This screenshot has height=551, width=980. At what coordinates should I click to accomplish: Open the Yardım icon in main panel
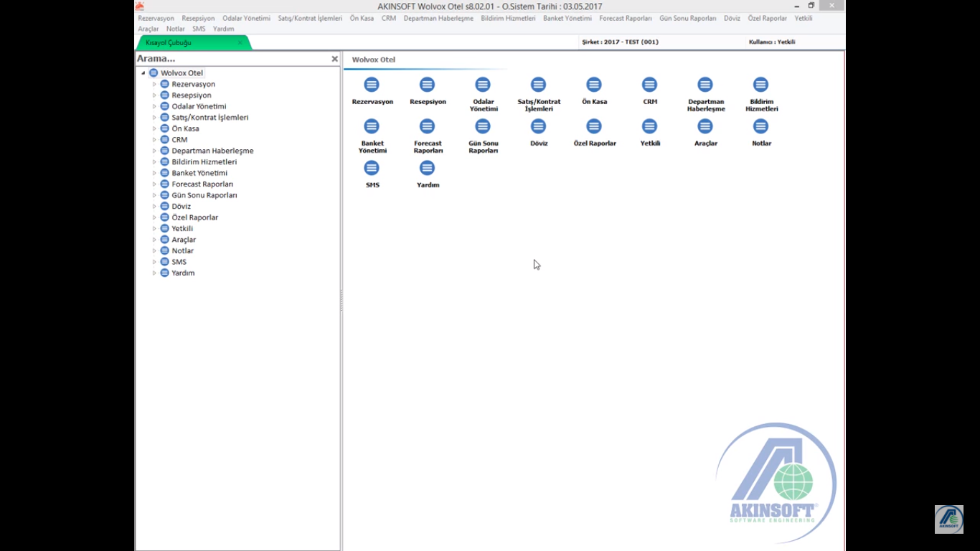(x=428, y=168)
